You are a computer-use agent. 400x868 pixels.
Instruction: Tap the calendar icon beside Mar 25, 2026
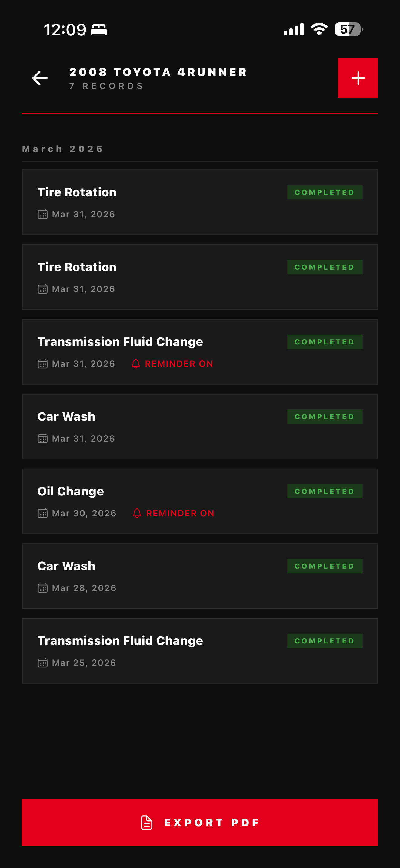coord(42,663)
